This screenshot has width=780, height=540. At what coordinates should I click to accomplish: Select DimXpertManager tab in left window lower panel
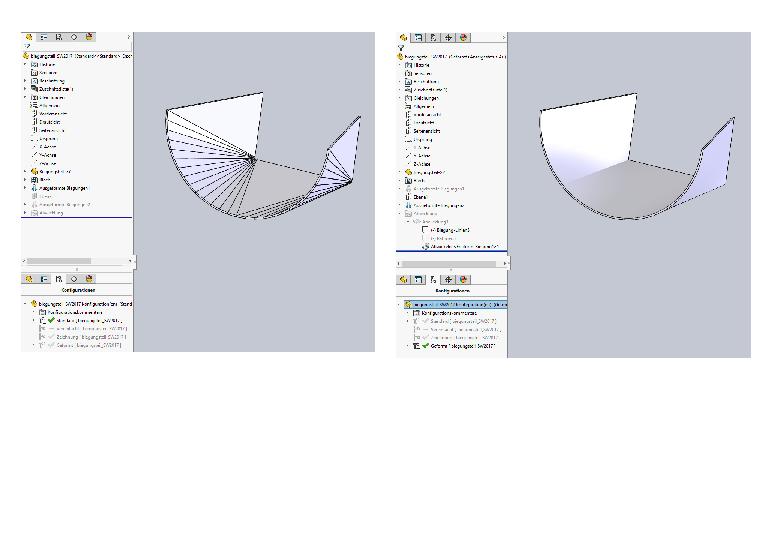point(74,279)
